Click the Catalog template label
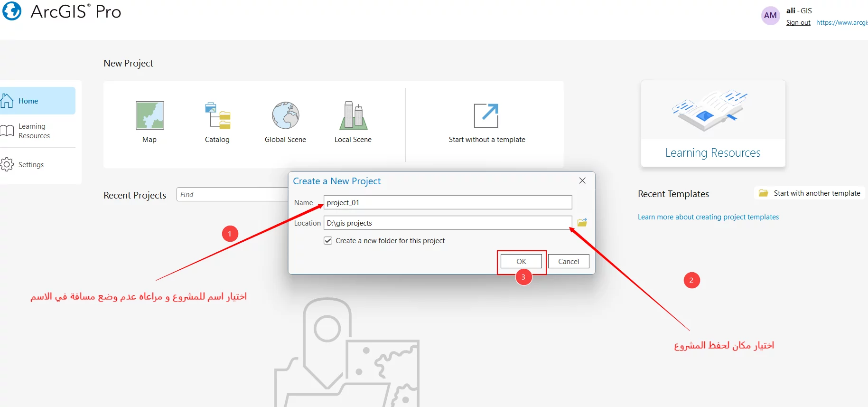This screenshot has height=407, width=868. (217, 139)
